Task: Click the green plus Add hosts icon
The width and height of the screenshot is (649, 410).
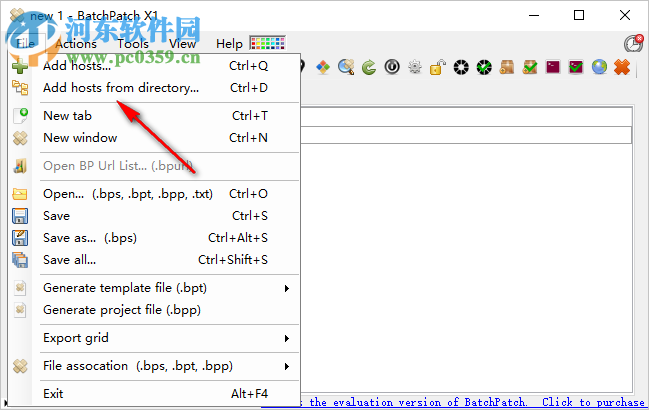Action: point(19,66)
